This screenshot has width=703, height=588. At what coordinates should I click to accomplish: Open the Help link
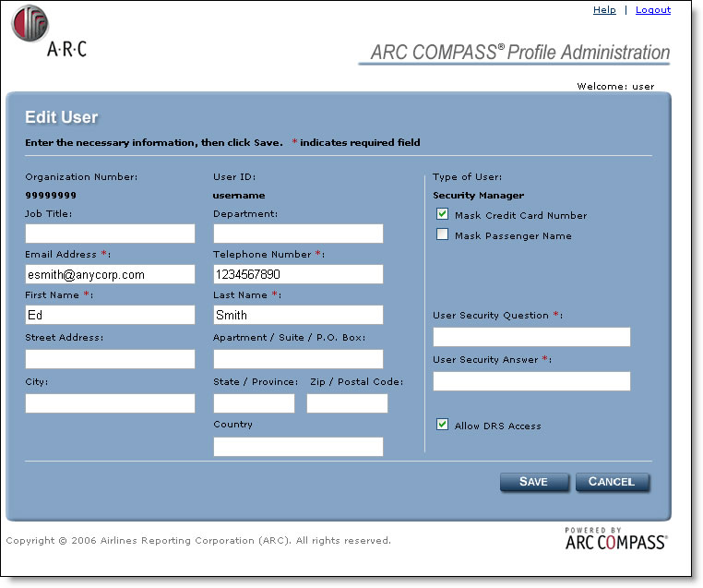click(x=604, y=10)
